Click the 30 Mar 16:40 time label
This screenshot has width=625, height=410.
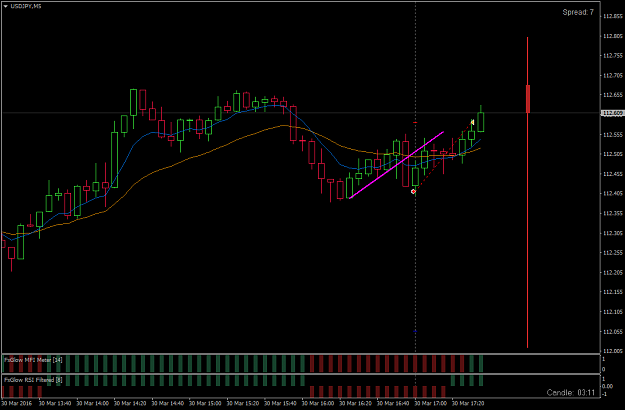[393, 403]
